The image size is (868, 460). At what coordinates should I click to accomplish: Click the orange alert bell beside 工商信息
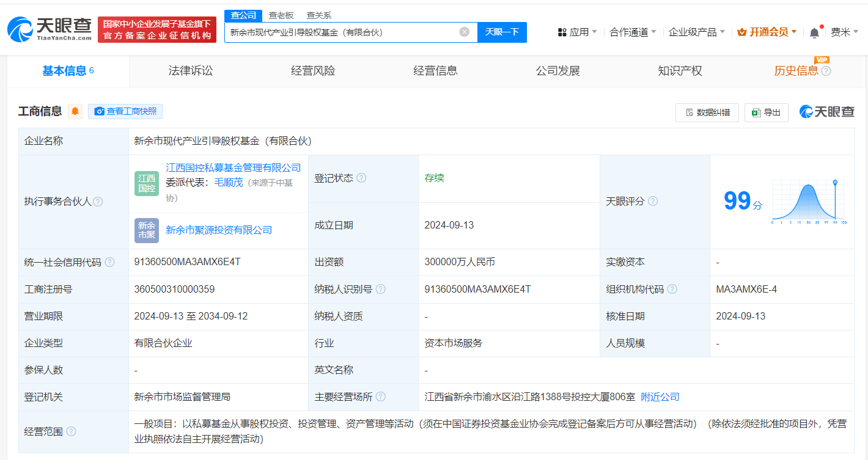pyautogui.click(x=75, y=111)
